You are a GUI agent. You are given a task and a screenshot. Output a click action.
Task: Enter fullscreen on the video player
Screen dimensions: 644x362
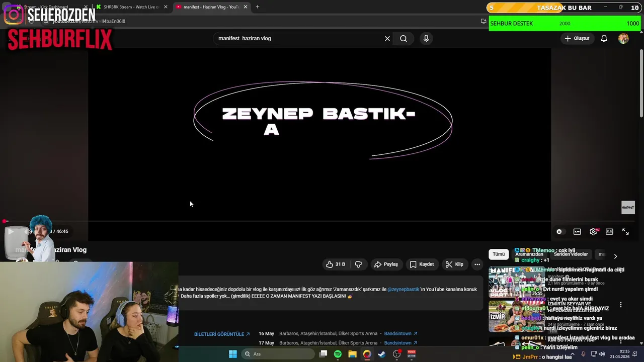pyautogui.click(x=625, y=231)
